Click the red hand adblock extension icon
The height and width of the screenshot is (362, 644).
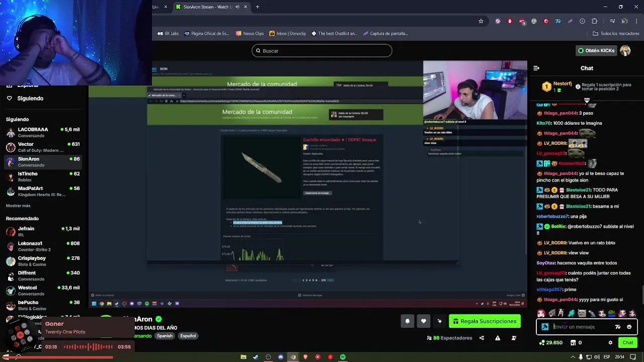510,21
